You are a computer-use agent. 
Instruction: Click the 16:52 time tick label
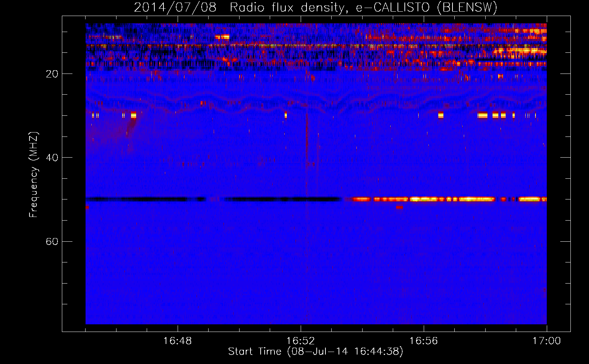click(x=301, y=341)
